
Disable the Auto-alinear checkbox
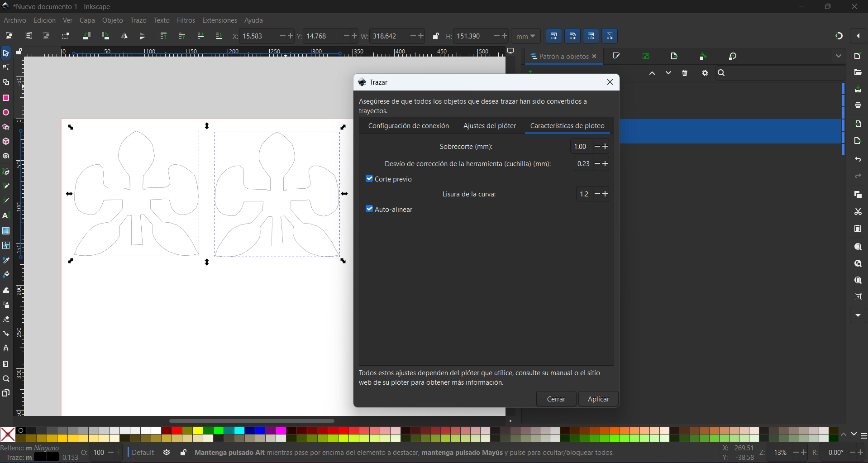pyautogui.click(x=369, y=209)
